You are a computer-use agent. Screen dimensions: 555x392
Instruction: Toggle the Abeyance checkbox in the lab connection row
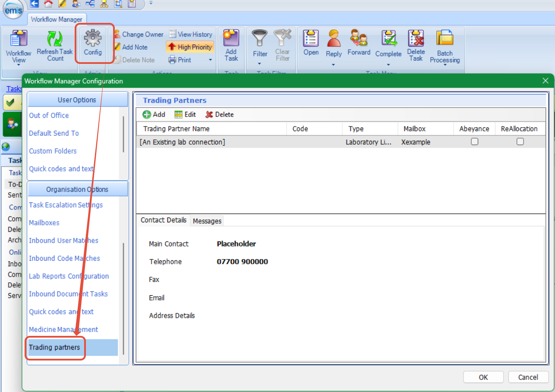(475, 142)
